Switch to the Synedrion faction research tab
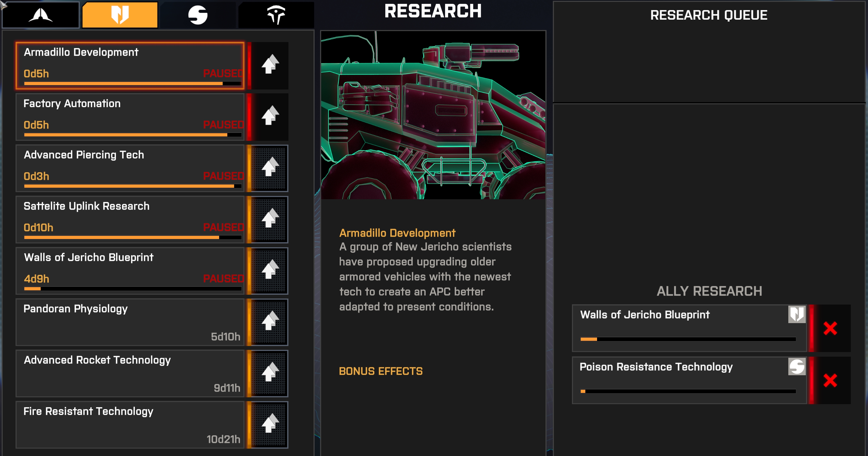The height and width of the screenshot is (456, 868). 198,15
